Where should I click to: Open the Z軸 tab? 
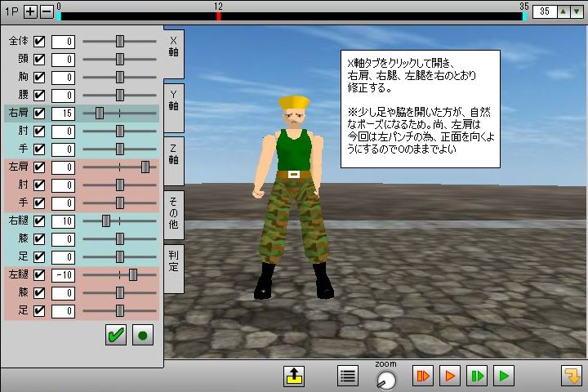[174, 162]
